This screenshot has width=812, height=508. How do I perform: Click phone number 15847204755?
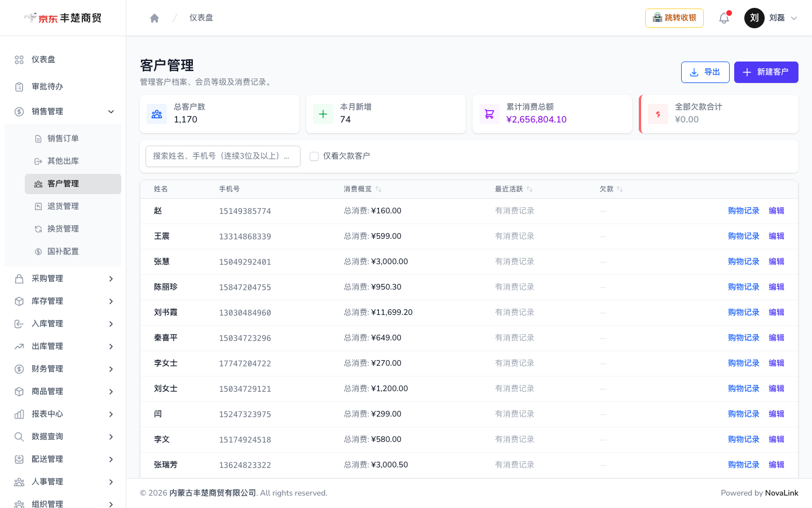pos(245,287)
